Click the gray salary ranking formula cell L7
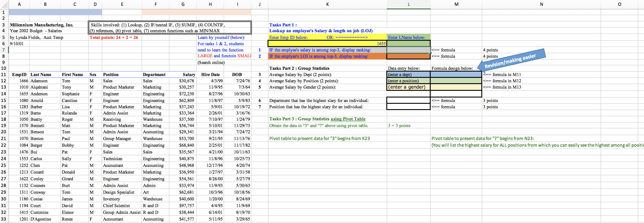Image resolution: width=644 pixels, height=223 pixels. pos(408,50)
